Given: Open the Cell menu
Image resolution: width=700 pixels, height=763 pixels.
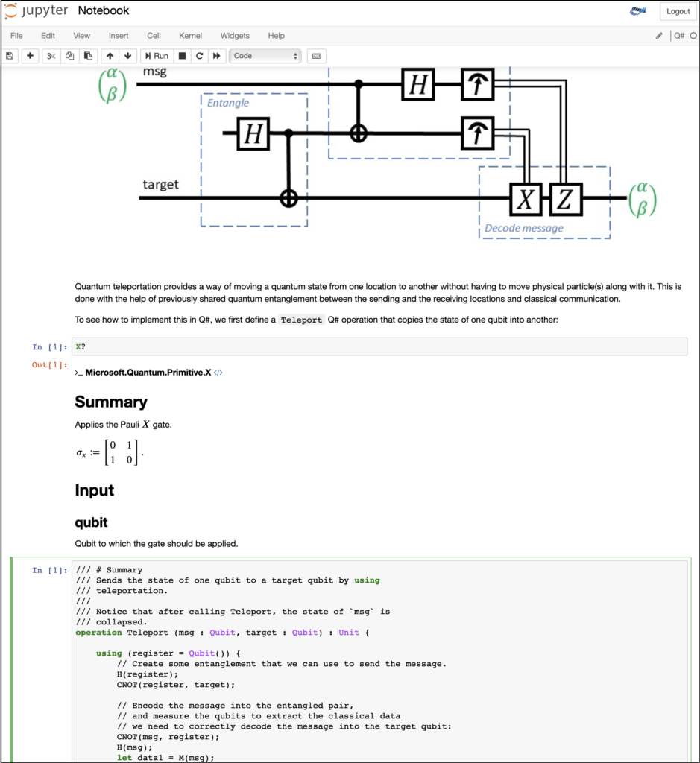Looking at the screenshot, I should tap(154, 36).
